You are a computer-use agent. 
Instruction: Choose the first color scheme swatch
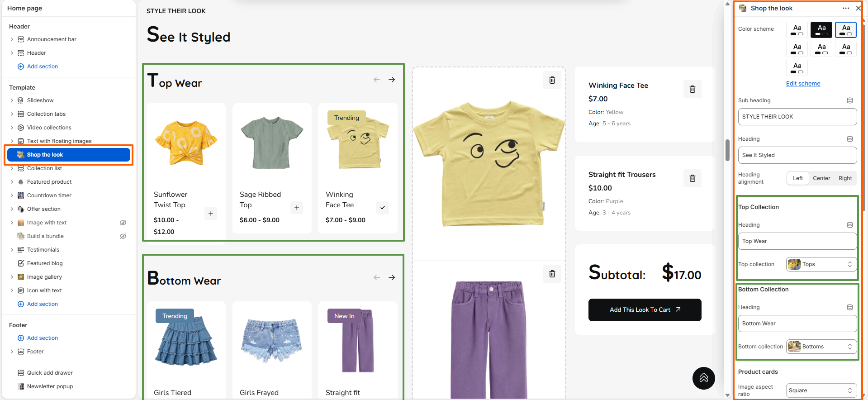pos(797,30)
